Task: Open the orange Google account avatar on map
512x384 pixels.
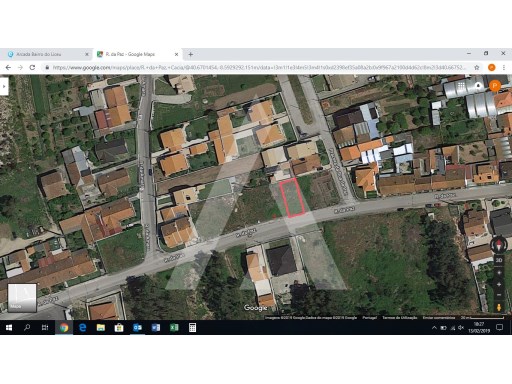Action: pyautogui.click(x=495, y=86)
